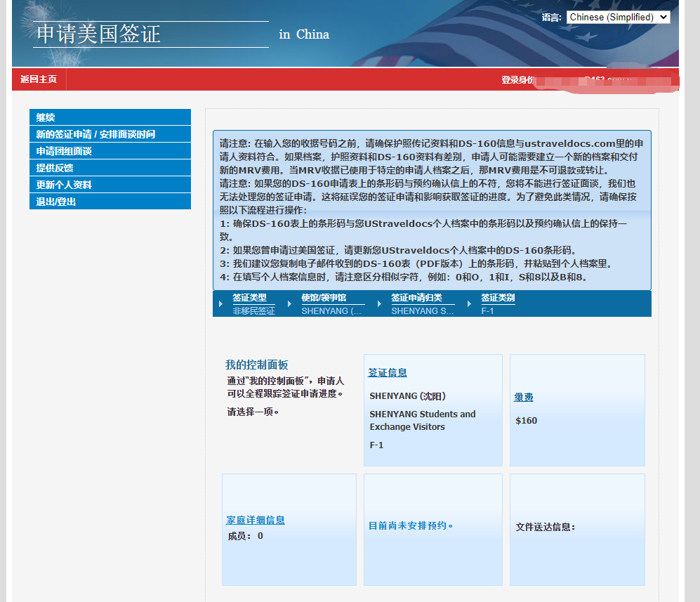The image size is (700, 602).
Task: Click the F-1 text in visa info card
Action: pos(376,445)
